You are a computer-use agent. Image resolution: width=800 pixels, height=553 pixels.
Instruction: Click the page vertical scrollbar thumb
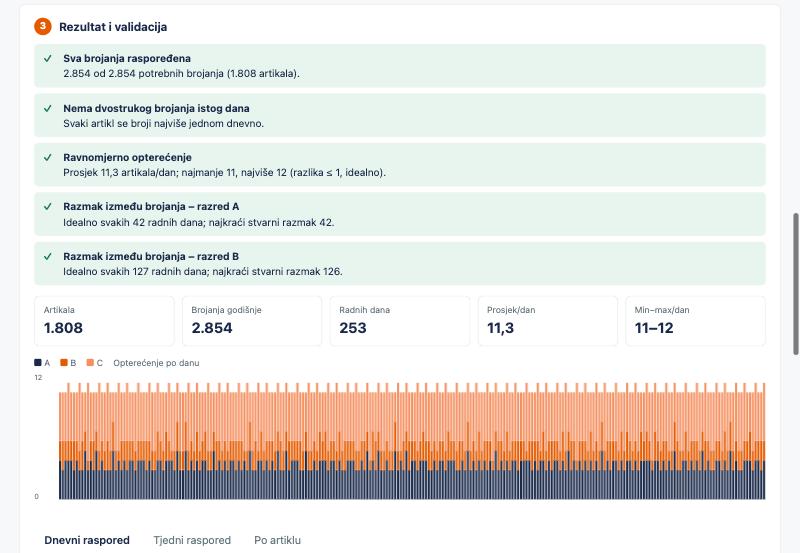point(795,284)
